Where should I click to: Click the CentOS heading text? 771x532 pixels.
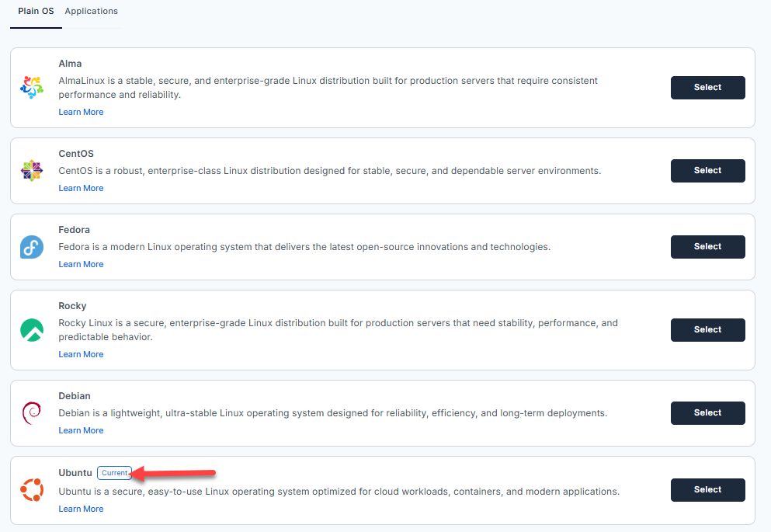76,154
